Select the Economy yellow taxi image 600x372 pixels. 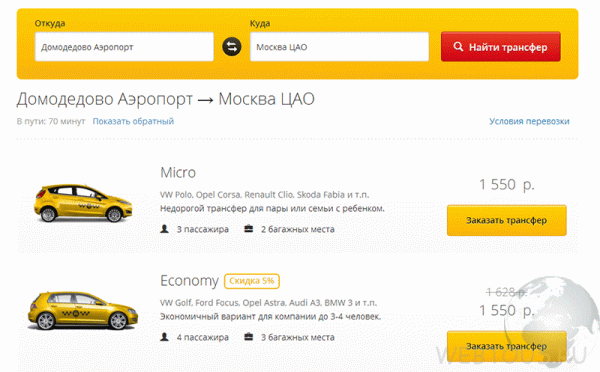coord(83,310)
